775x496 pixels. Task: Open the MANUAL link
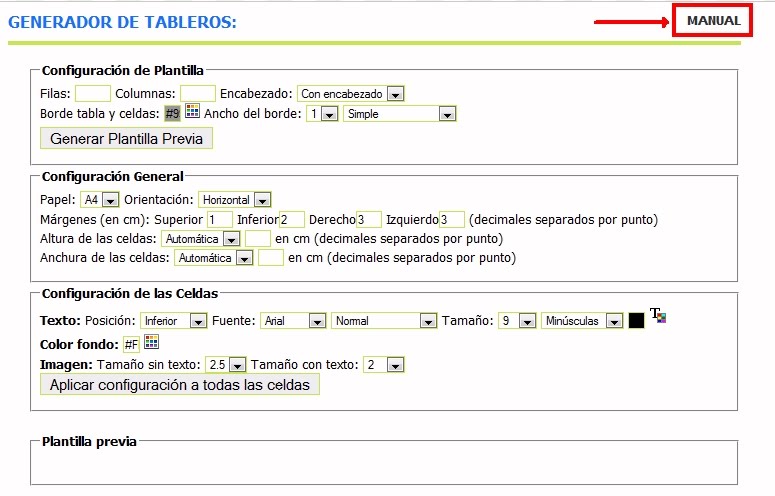click(x=713, y=21)
